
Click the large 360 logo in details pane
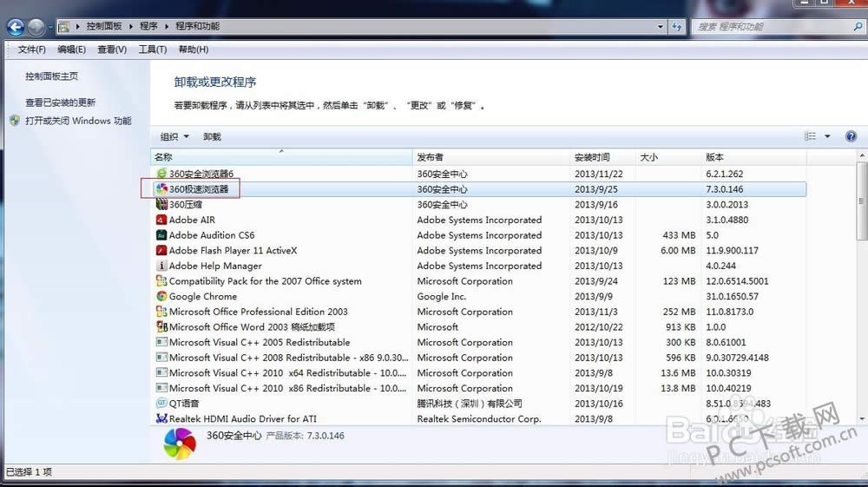pos(180,444)
